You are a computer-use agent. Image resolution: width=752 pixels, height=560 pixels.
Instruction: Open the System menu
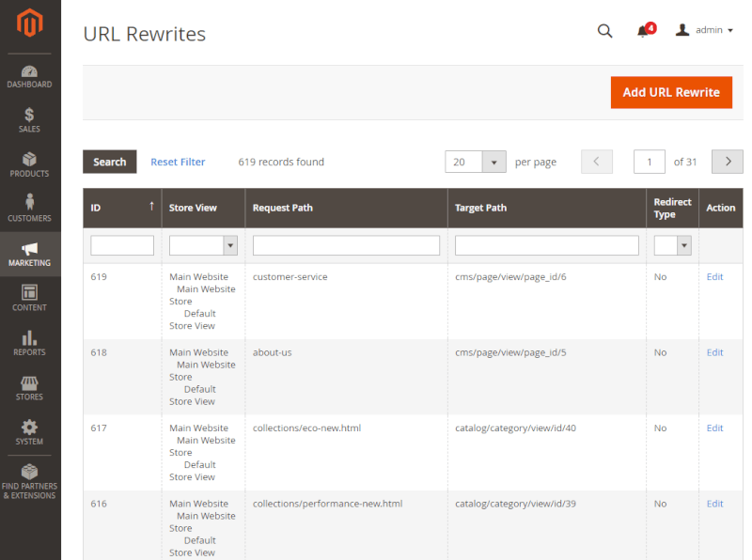coord(29,431)
